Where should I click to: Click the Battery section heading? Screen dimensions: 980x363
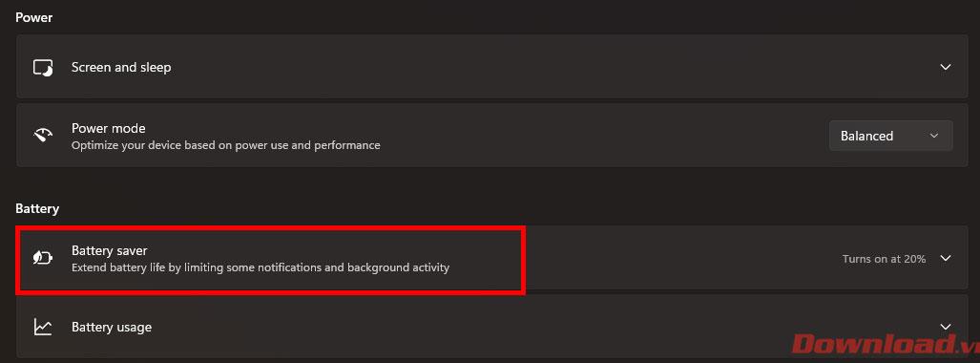(37, 208)
